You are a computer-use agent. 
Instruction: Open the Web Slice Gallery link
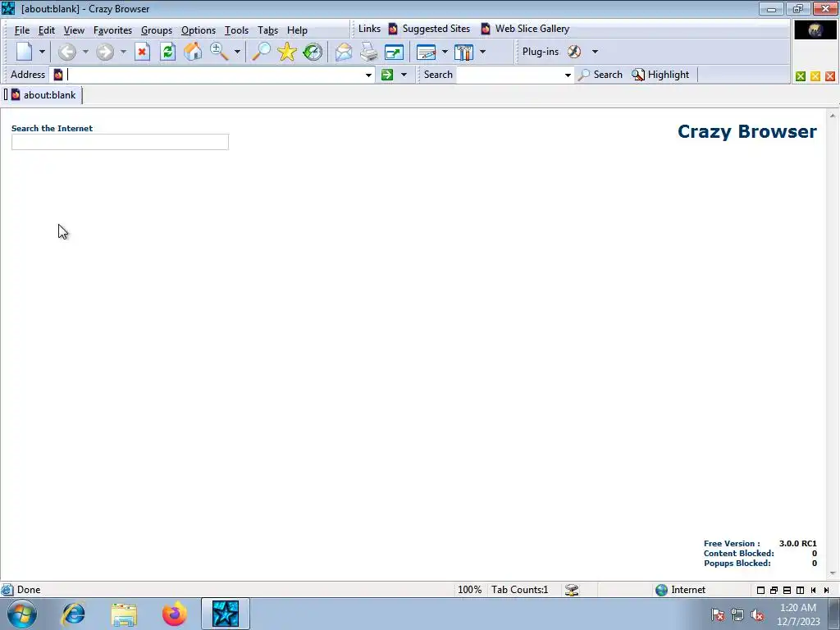click(x=525, y=29)
